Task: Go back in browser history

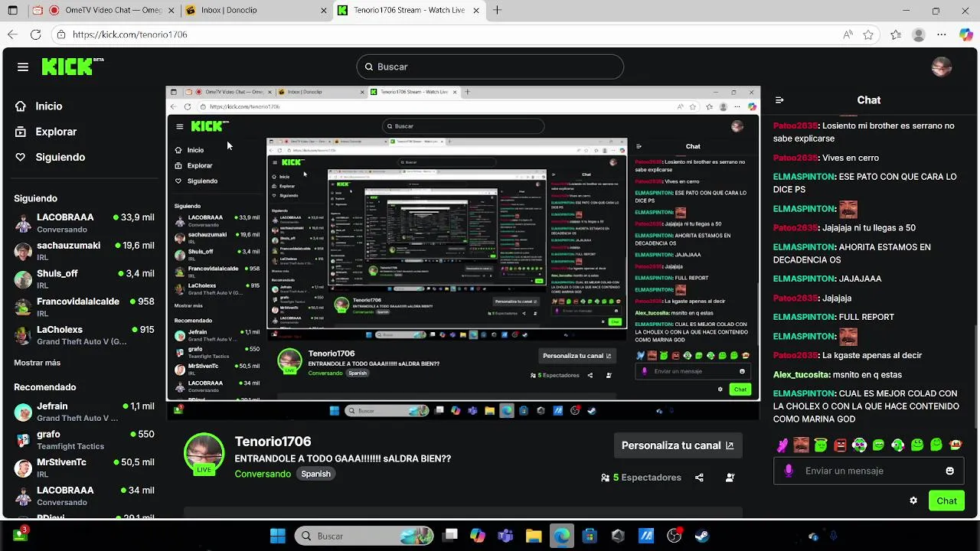Action: (12, 34)
